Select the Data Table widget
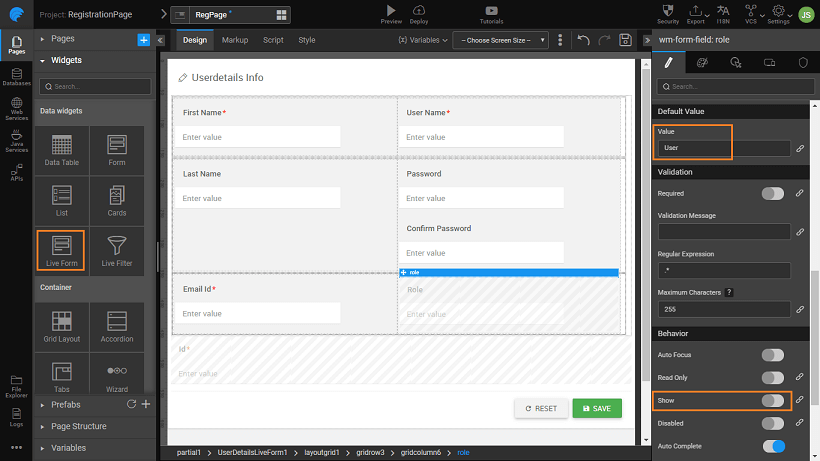This screenshot has height=461, width=820. click(61, 150)
